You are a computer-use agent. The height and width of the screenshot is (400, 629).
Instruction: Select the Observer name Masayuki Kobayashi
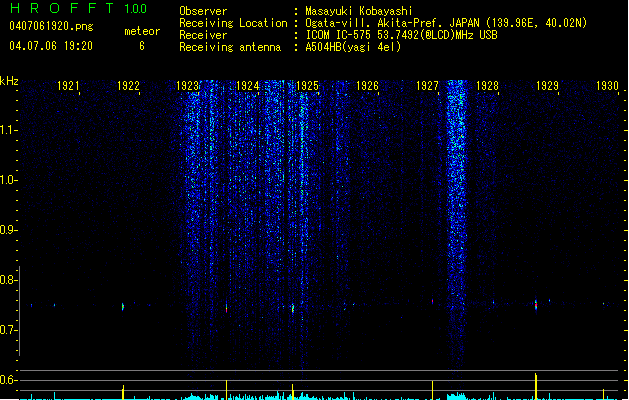pos(359,11)
